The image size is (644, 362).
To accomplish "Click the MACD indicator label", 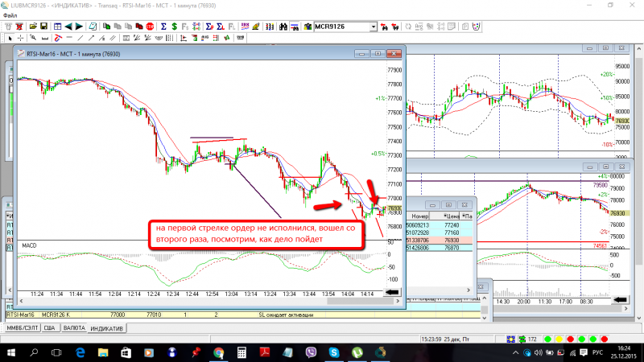I will click(x=29, y=245).
